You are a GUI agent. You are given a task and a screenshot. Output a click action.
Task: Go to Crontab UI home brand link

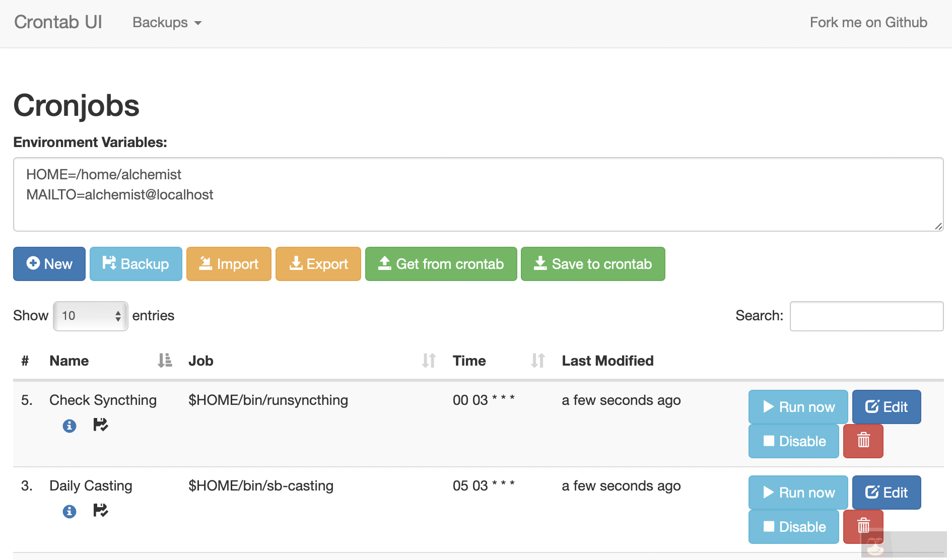58,23
